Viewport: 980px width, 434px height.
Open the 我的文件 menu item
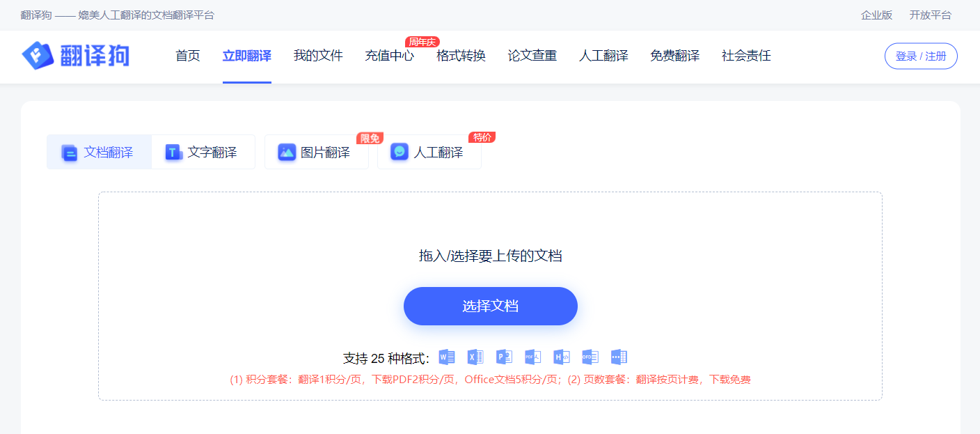(318, 56)
